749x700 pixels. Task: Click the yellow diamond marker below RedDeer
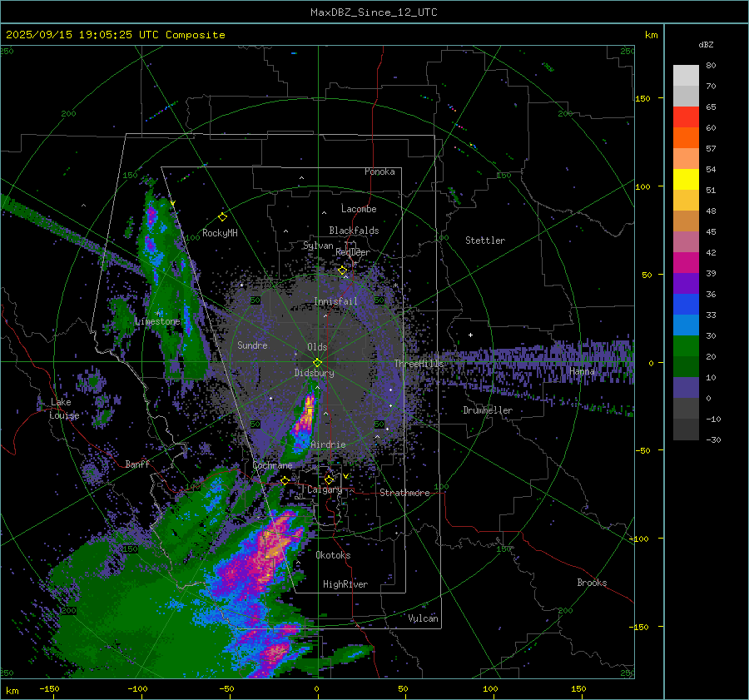point(343,271)
